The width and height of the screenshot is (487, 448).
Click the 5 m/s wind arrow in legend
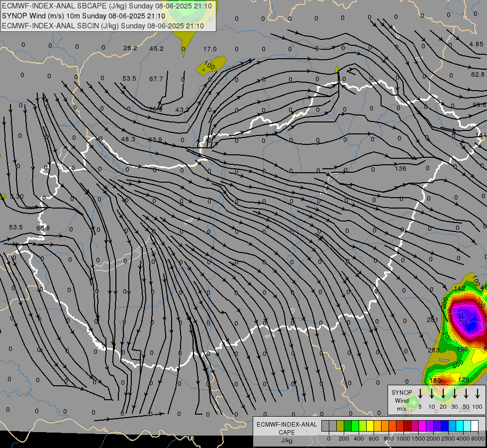point(420,394)
